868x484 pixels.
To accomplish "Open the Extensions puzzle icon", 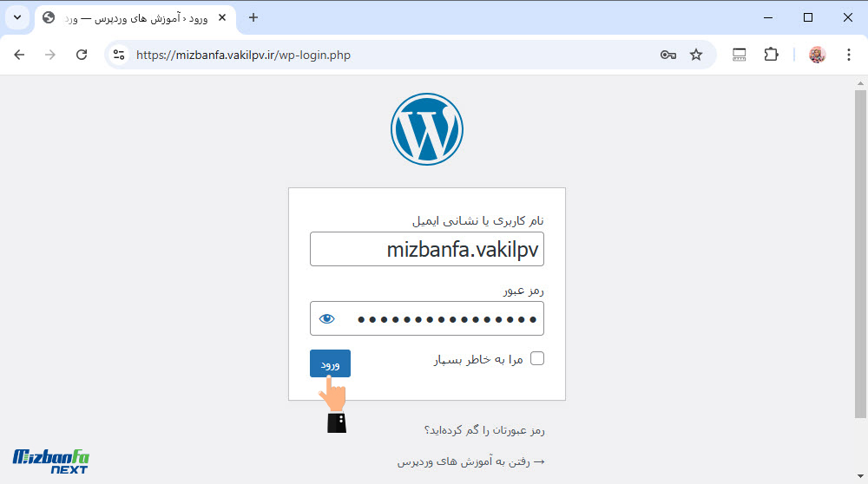I will [x=771, y=55].
